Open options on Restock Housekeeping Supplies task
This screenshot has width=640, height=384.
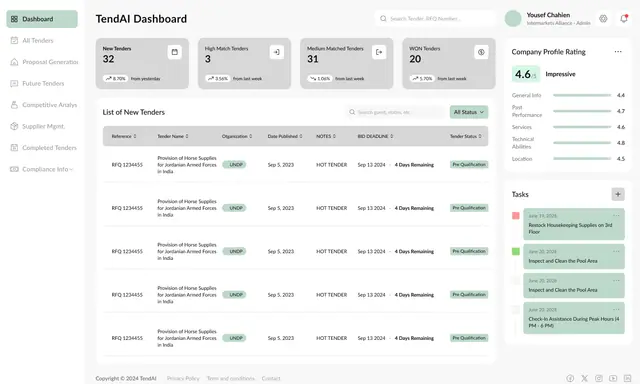click(616, 215)
